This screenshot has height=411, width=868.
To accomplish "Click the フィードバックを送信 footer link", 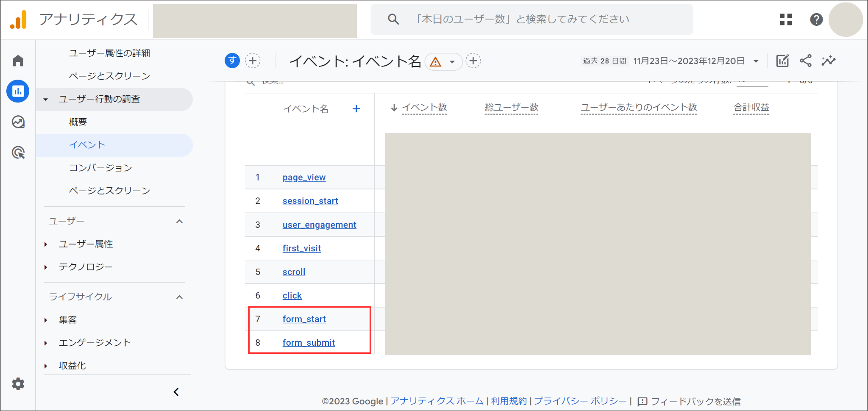I will click(696, 401).
